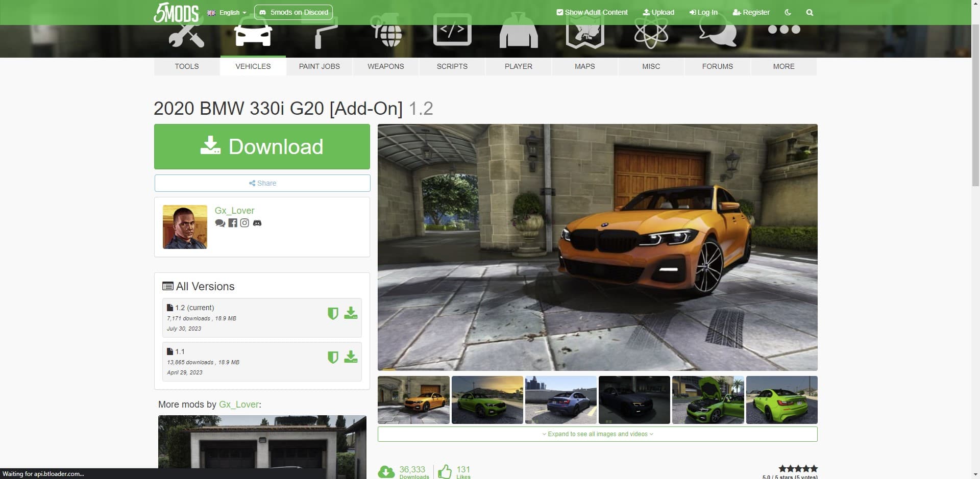Open the English language dropdown

(x=227, y=12)
